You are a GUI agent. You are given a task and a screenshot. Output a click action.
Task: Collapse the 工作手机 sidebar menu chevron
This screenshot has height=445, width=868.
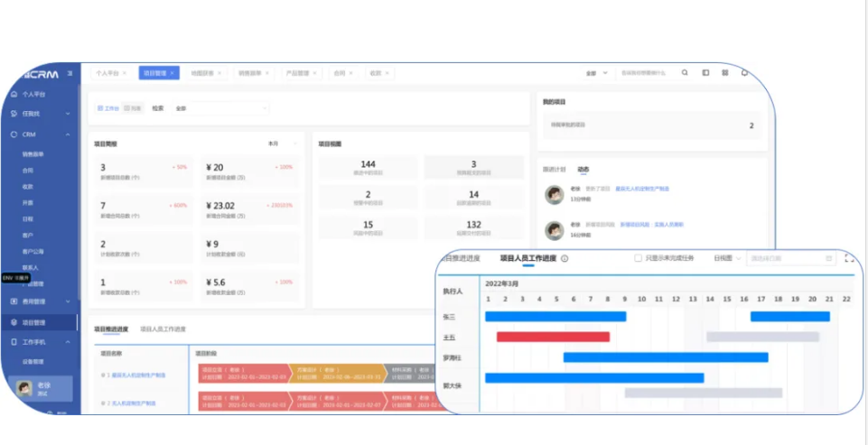(x=68, y=342)
